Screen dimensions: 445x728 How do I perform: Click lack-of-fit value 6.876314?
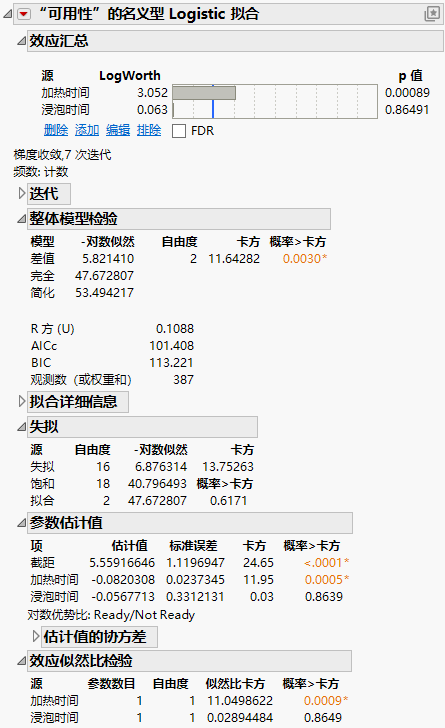pos(161,467)
